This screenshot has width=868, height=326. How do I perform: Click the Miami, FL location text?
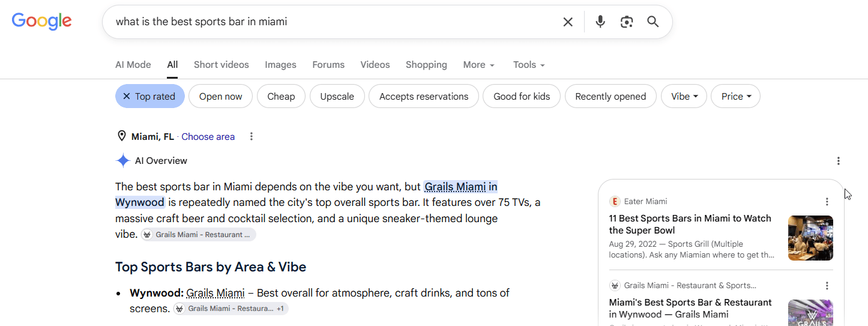(x=152, y=136)
